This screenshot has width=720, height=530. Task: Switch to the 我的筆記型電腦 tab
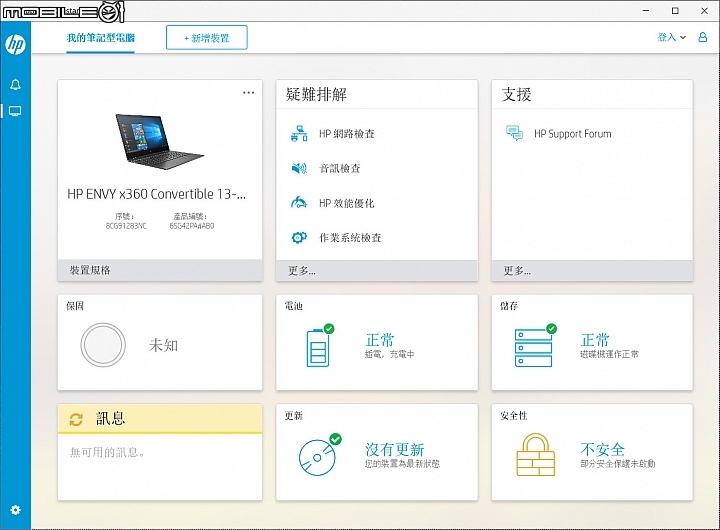[x=101, y=38]
